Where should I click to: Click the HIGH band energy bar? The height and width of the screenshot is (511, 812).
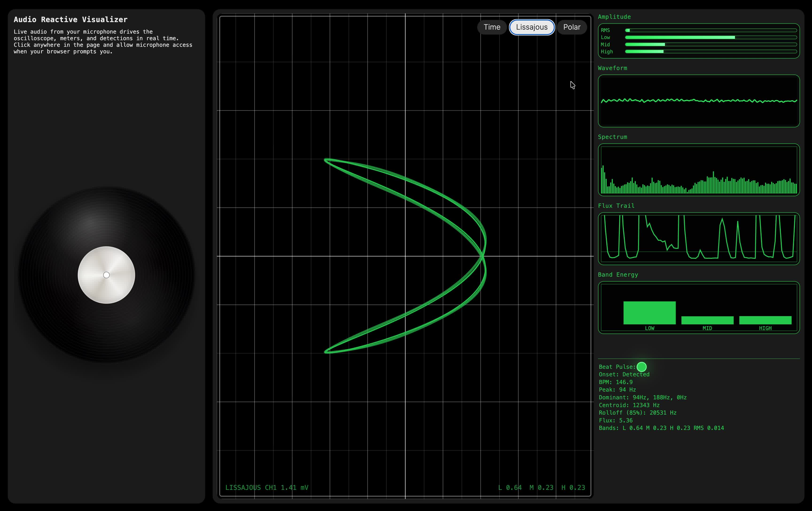pyautogui.click(x=765, y=320)
